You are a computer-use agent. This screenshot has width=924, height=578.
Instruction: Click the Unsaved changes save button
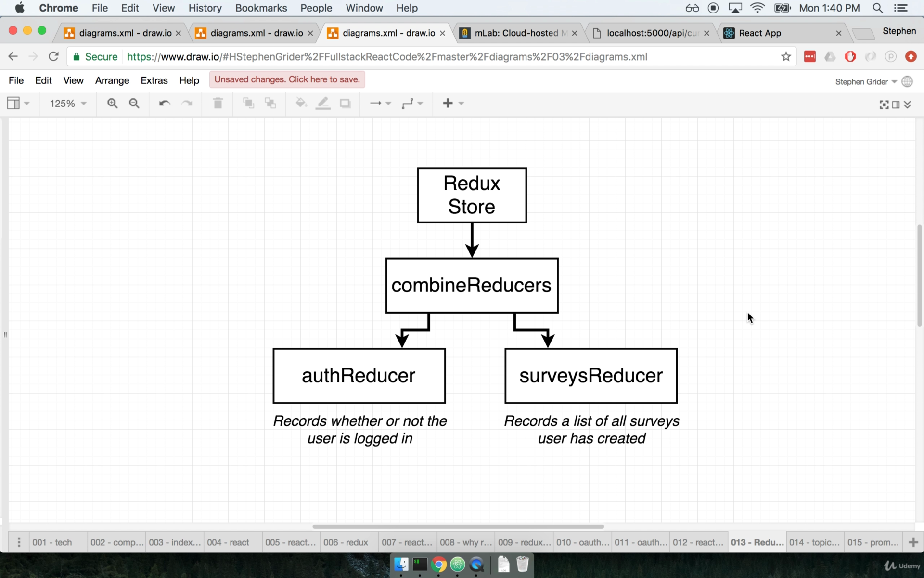coord(287,79)
